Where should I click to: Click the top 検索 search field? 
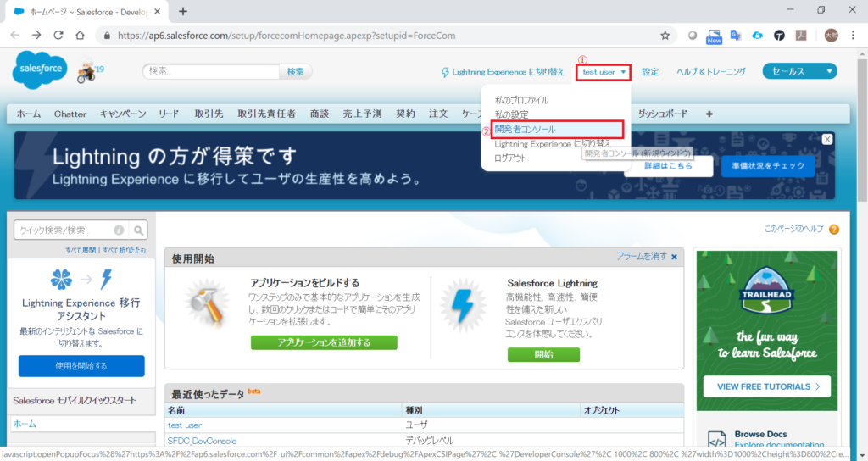pyautogui.click(x=211, y=71)
